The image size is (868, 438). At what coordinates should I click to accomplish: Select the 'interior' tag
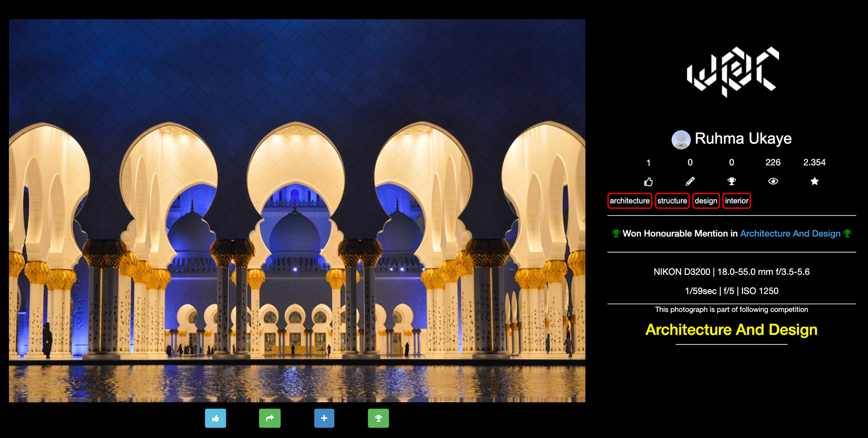737,201
